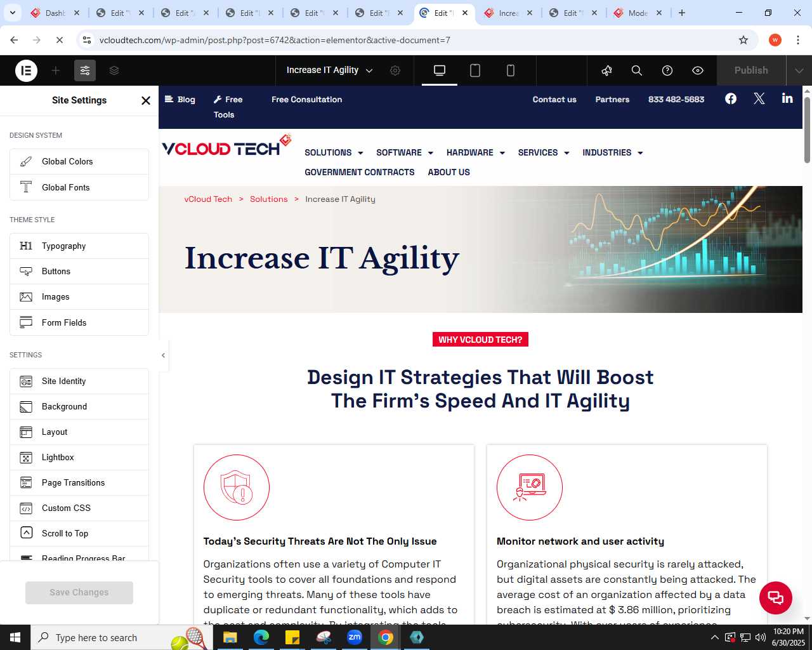Screen dimensions: 812x650
Task: Expand the Solutions nav menu
Action: 334,152
